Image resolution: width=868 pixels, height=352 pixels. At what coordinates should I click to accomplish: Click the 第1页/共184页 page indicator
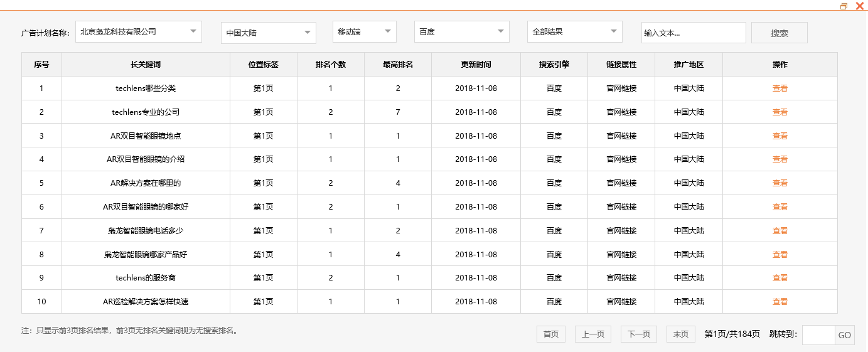point(732,334)
